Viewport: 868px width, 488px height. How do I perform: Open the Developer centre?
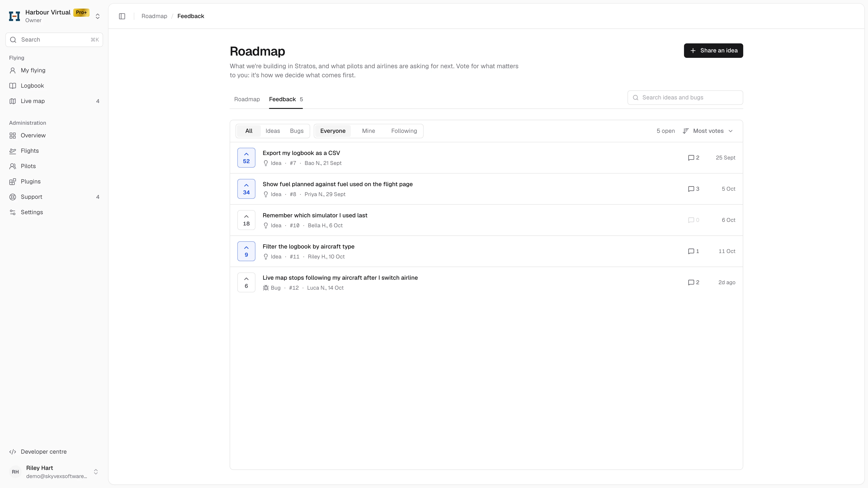[x=54, y=452]
